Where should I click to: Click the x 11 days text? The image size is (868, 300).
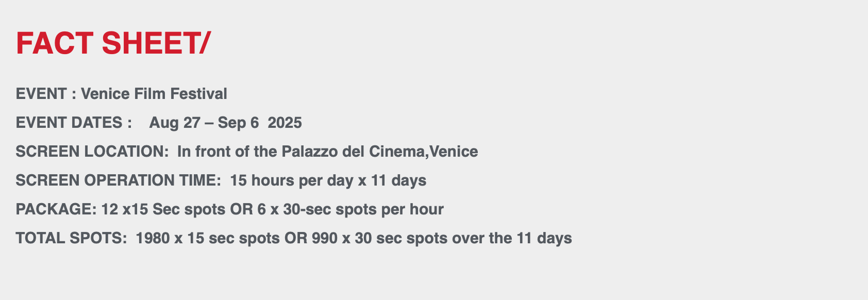pos(392,180)
